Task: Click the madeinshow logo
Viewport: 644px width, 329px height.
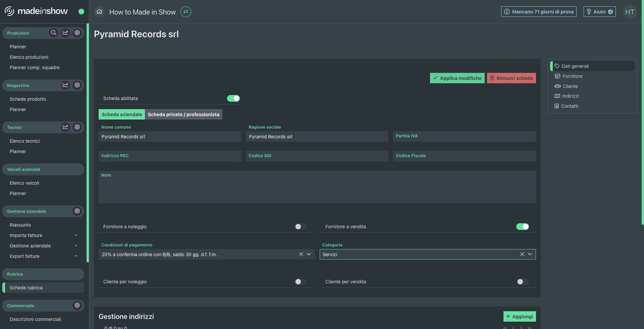Action: (x=36, y=11)
